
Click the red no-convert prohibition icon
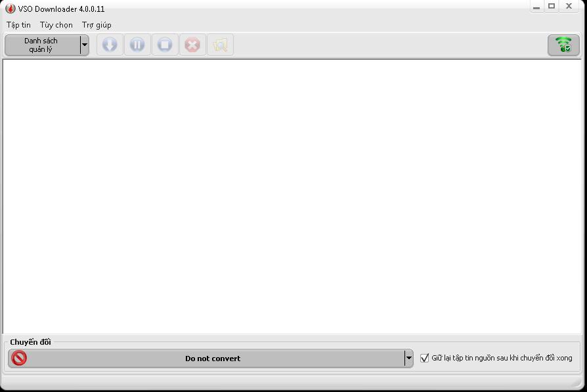tap(19, 358)
